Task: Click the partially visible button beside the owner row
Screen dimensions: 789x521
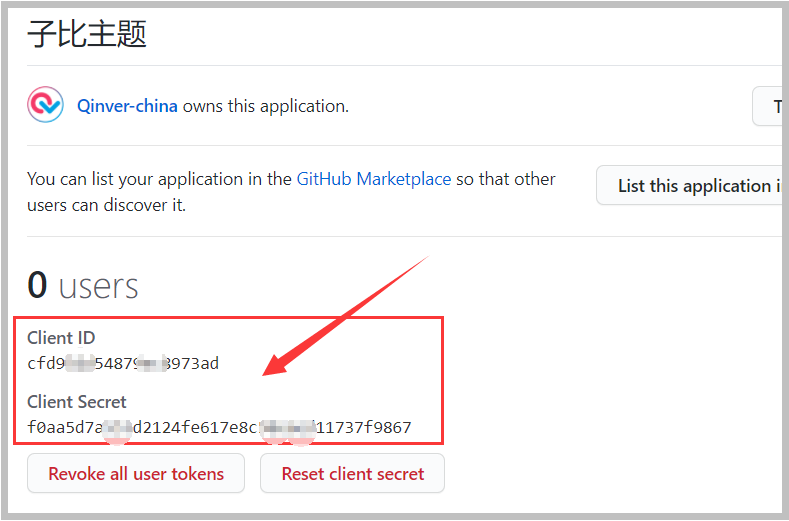Action: click(x=768, y=106)
